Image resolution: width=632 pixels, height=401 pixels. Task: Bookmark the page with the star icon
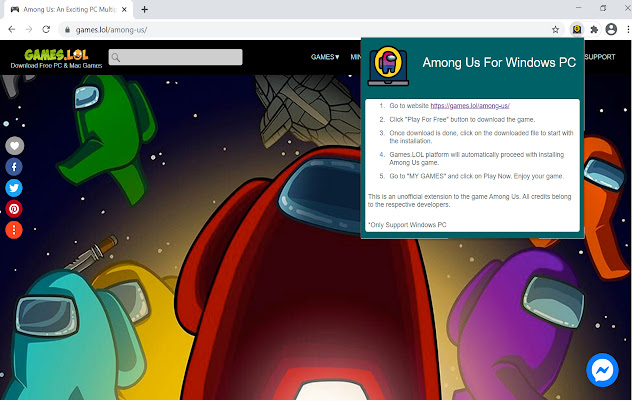pyautogui.click(x=555, y=29)
